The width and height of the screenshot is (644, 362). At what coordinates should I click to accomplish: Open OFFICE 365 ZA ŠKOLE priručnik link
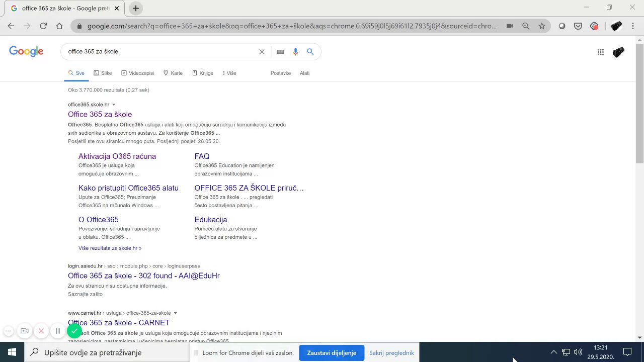point(249,188)
